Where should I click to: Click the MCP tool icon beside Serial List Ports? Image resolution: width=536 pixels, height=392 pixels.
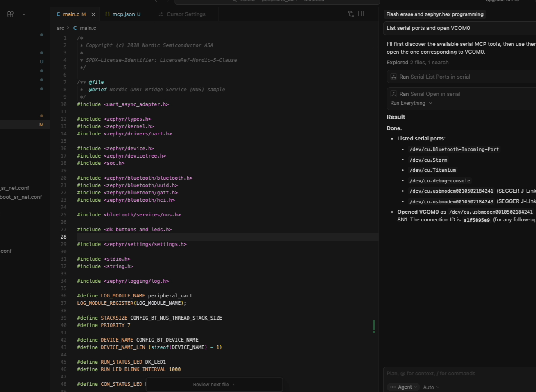(394, 77)
